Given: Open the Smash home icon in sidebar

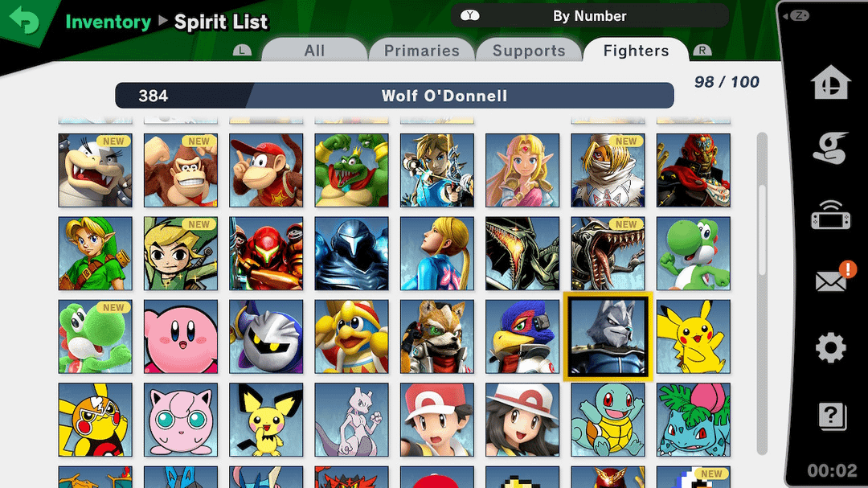Looking at the screenshot, I should click(x=830, y=82).
